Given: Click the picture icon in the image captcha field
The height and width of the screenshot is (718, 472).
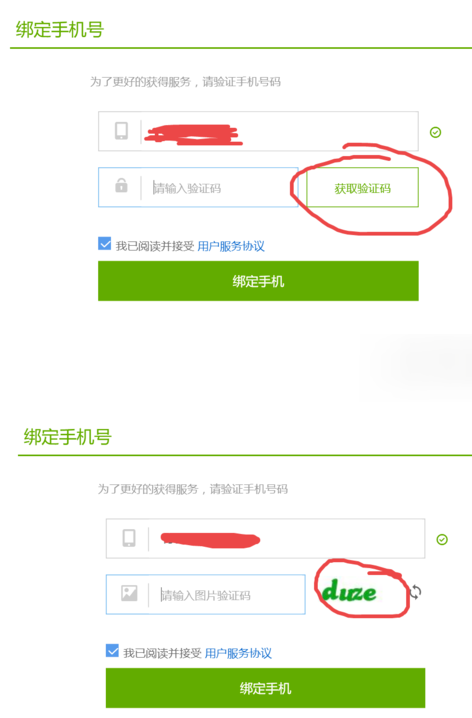Looking at the screenshot, I should point(129,593).
